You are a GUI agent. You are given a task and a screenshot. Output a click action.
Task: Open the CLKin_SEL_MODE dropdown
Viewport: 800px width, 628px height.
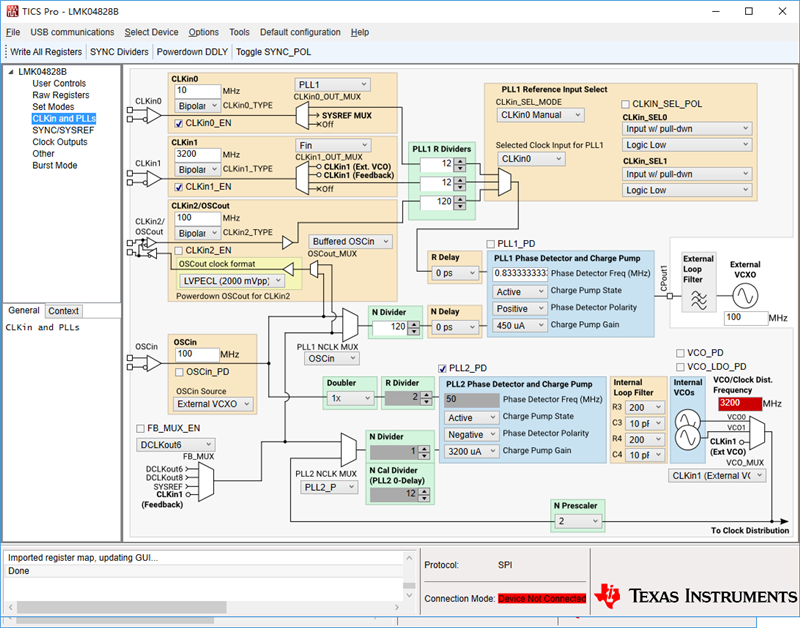540,115
